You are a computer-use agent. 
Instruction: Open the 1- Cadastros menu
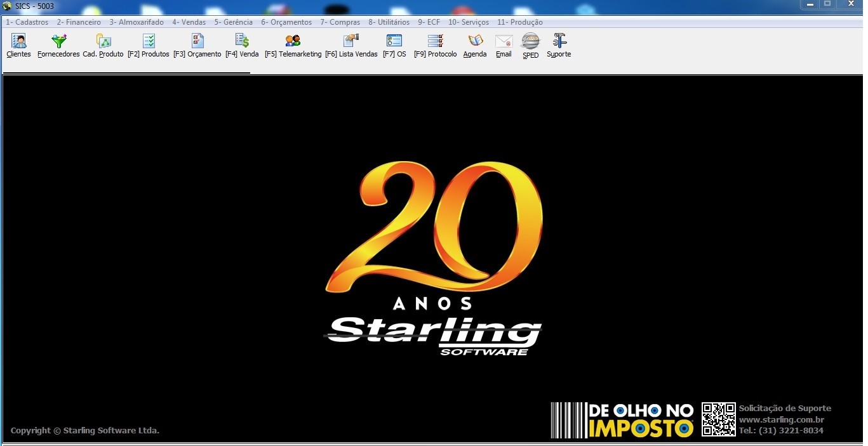[x=27, y=22]
